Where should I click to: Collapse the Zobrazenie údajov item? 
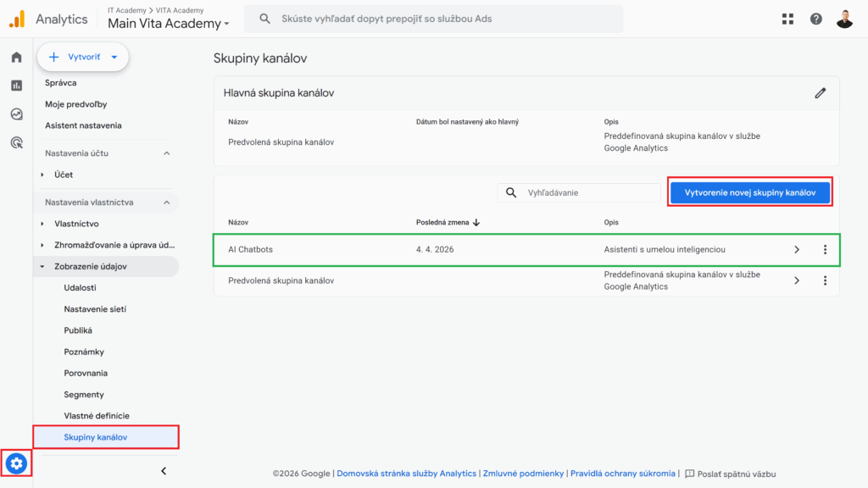42,267
